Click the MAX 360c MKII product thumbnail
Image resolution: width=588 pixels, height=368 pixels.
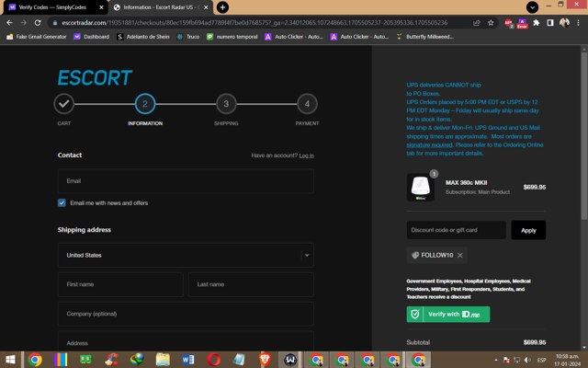(421, 187)
